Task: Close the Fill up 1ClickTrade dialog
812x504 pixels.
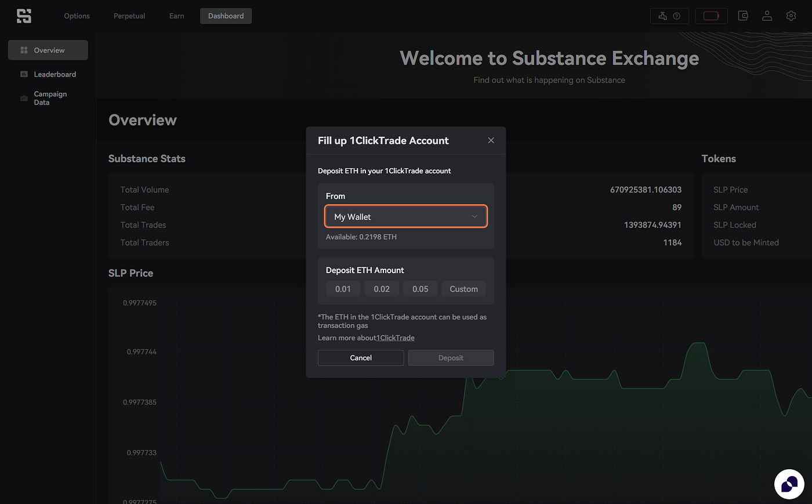Action: (x=491, y=140)
